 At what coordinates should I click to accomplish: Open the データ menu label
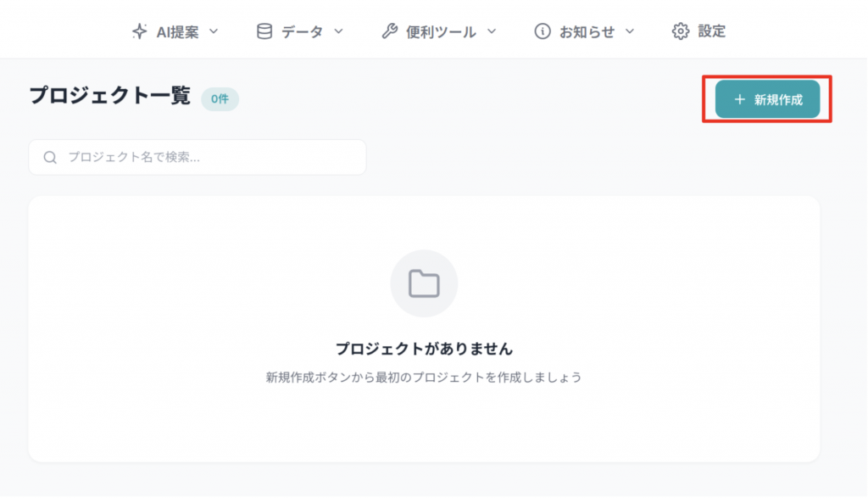click(302, 31)
